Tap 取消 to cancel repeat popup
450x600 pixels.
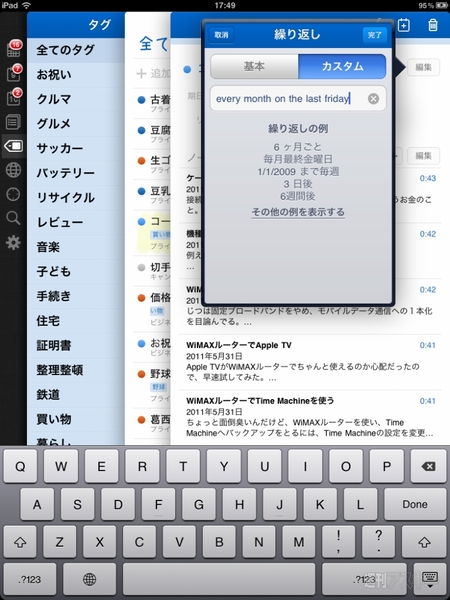tap(222, 35)
